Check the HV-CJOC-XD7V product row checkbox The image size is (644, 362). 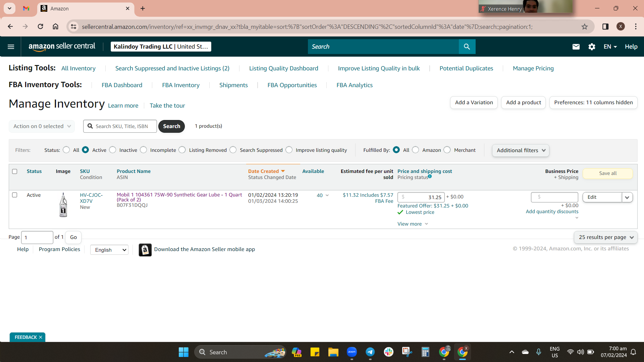[15, 195]
